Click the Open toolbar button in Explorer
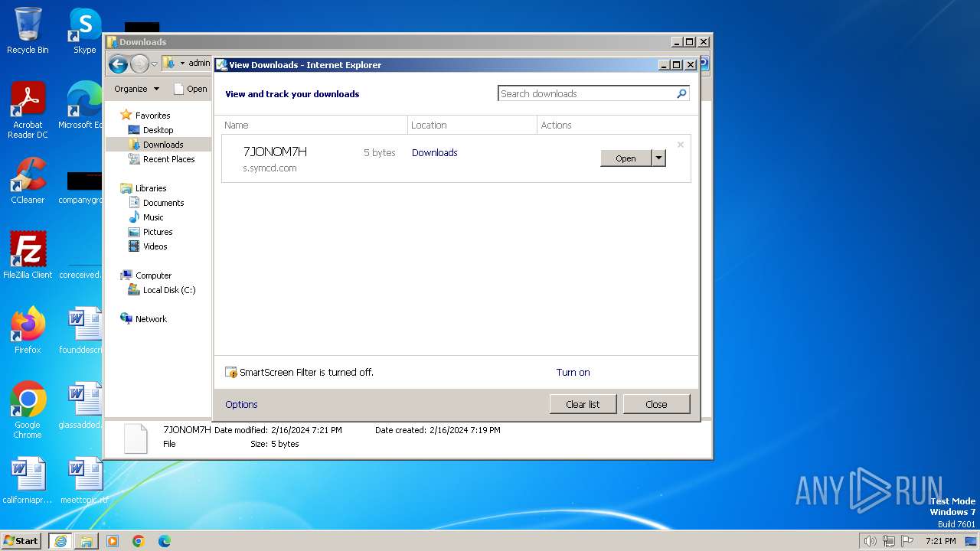The image size is (980, 551). [x=191, y=89]
